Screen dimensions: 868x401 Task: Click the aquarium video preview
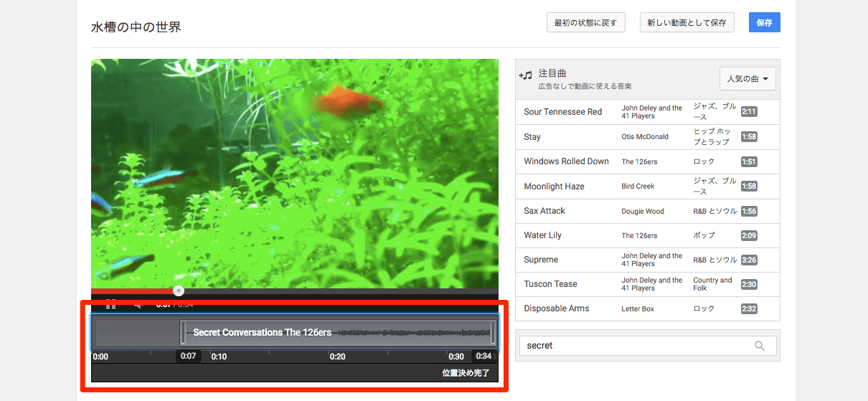[x=295, y=174]
